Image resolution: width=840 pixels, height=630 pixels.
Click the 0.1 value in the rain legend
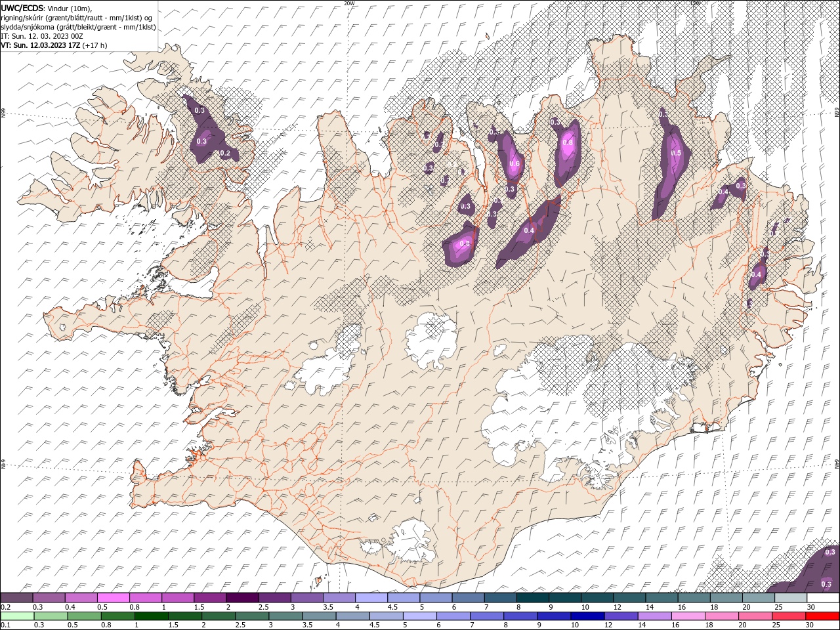click(5, 625)
